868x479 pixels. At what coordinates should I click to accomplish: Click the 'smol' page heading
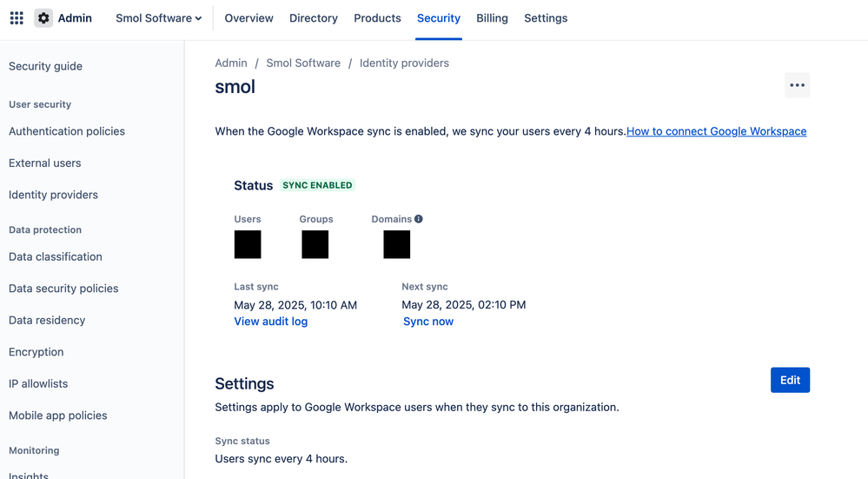point(235,87)
